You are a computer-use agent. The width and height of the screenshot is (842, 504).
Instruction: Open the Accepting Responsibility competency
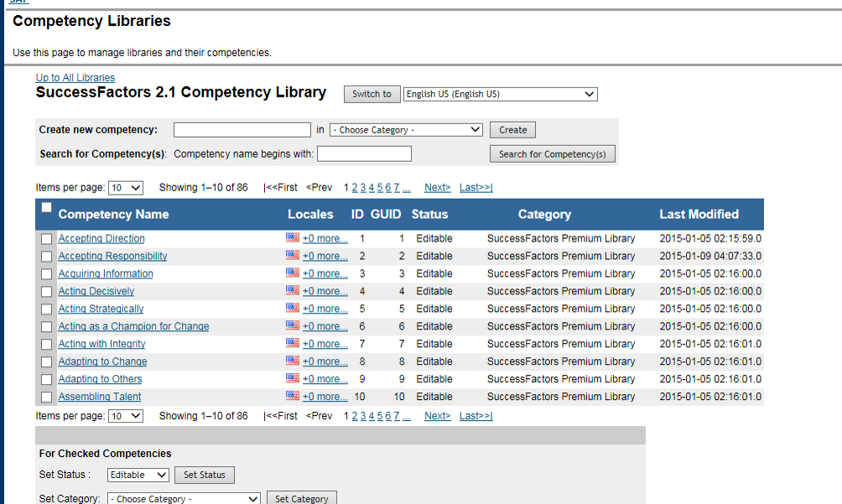pyautogui.click(x=112, y=256)
